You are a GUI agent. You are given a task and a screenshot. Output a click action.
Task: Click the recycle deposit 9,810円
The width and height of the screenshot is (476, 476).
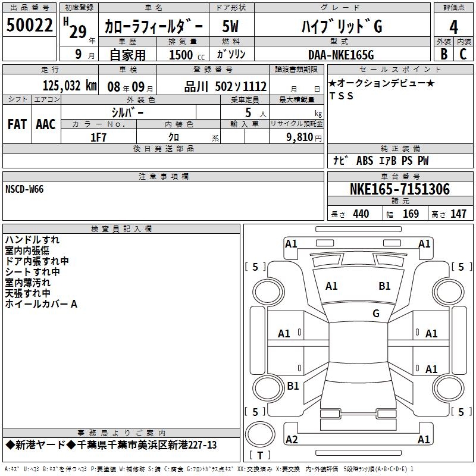[x=304, y=137]
